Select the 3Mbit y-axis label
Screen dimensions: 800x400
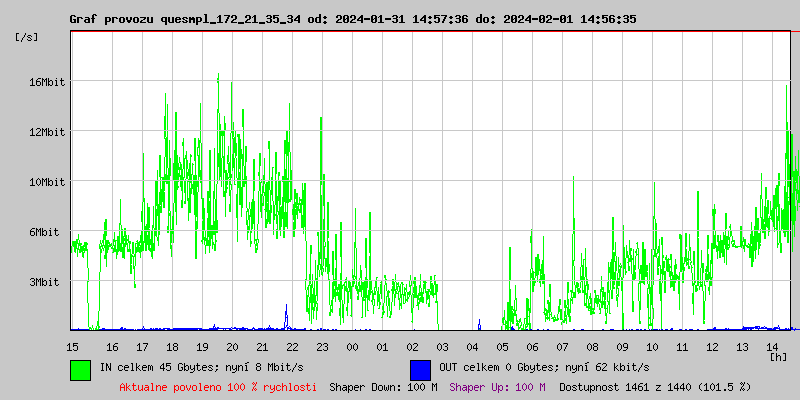coord(46,282)
